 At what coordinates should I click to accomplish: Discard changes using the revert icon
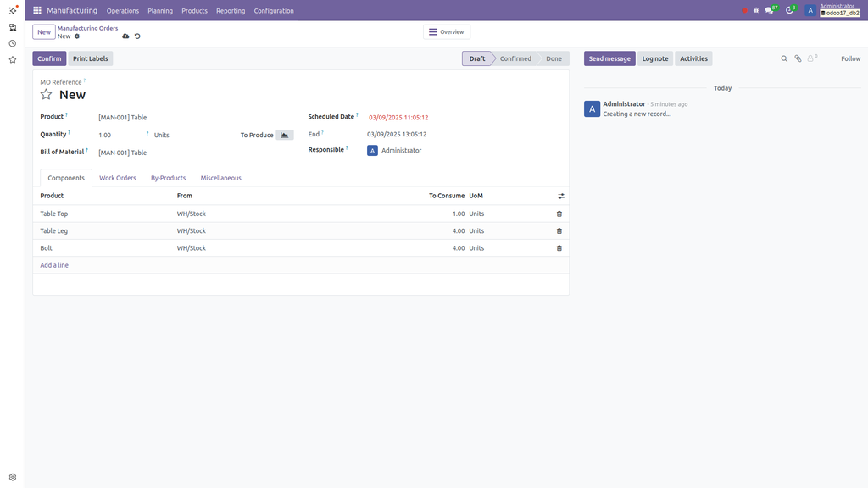(136, 36)
